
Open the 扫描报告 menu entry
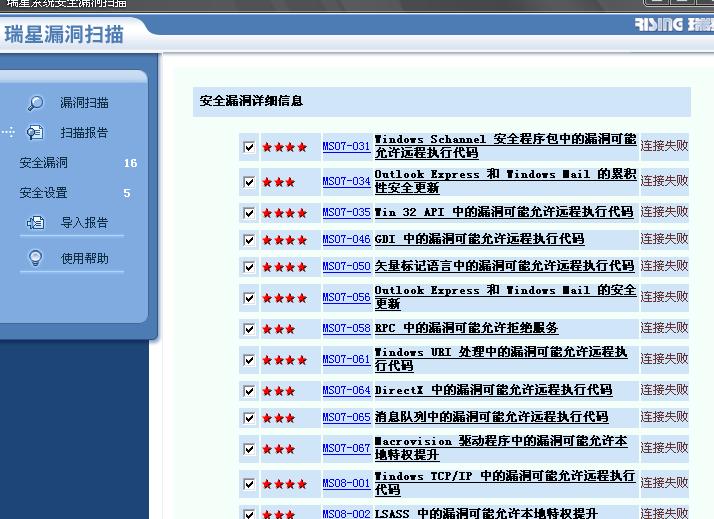click(84, 132)
